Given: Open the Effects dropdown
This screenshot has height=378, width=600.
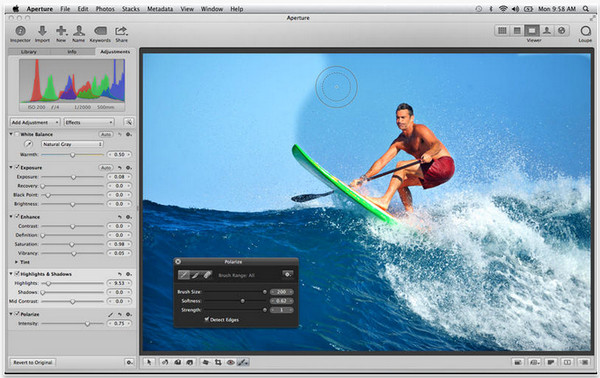Looking at the screenshot, I should (x=89, y=122).
